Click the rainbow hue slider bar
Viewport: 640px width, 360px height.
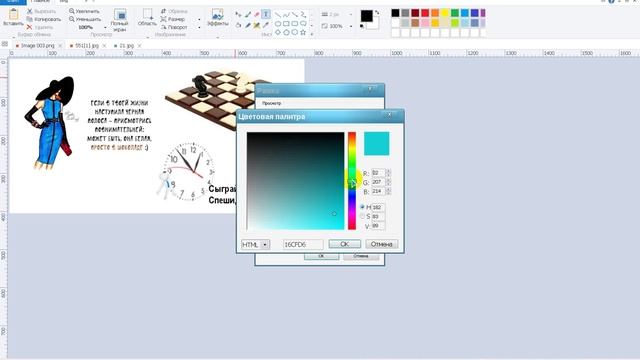(352, 180)
